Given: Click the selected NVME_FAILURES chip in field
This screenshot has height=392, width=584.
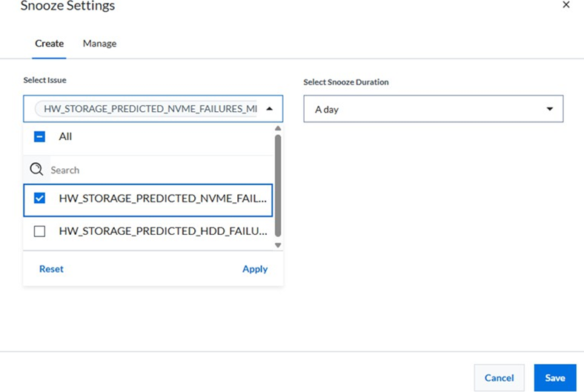Looking at the screenshot, I should (146, 109).
